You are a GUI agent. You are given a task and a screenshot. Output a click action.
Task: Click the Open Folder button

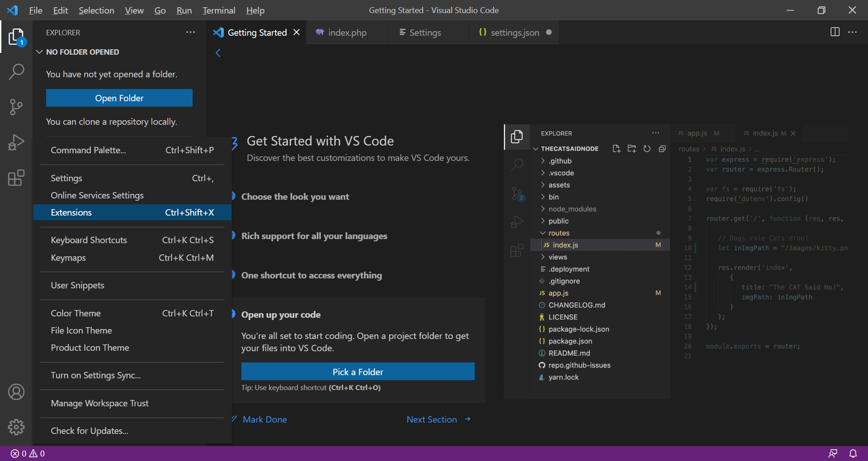pos(119,98)
